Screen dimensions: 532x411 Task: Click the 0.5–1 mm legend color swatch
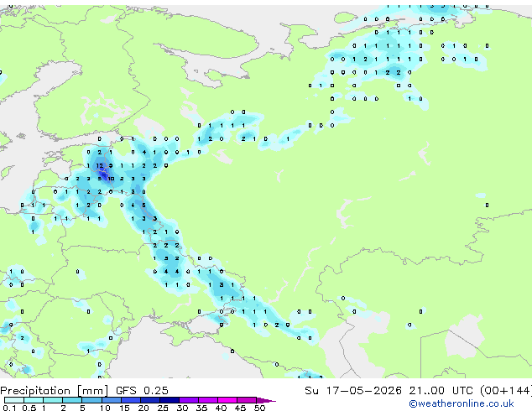(34, 400)
